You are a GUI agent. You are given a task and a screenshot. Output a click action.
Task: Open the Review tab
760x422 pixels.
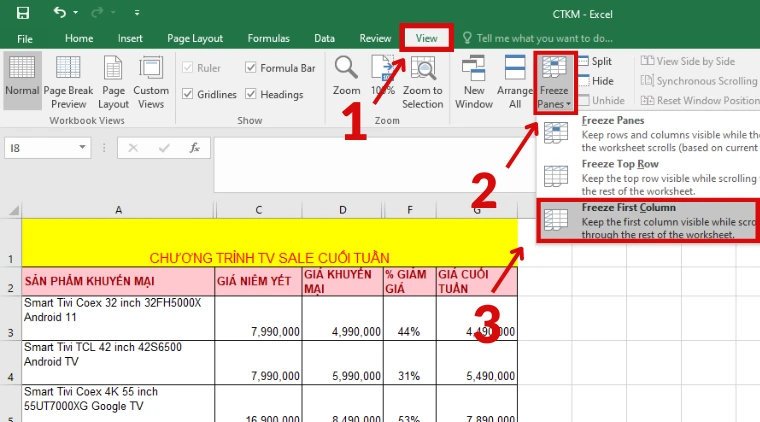pyautogui.click(x=375, y=38)
